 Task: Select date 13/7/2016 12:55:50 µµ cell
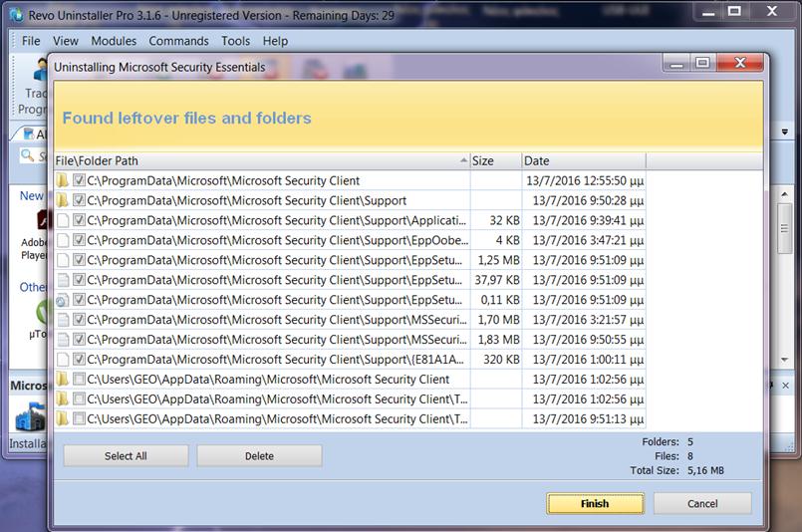click(584, 180)
